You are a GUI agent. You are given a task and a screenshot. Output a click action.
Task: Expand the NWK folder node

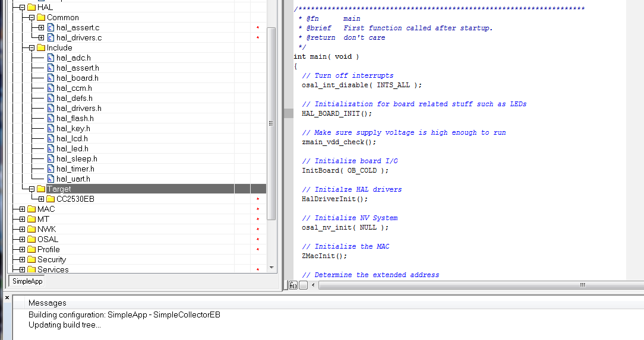click(22, 229)
